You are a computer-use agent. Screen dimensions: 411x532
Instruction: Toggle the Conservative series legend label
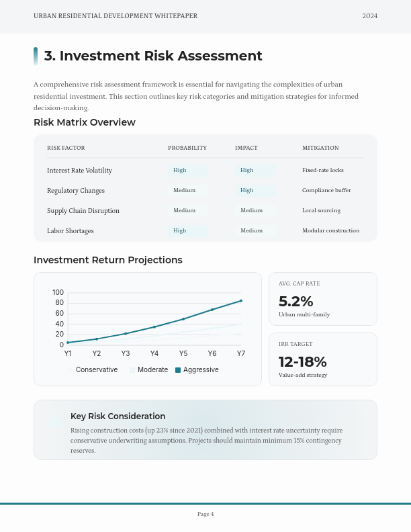97,370
